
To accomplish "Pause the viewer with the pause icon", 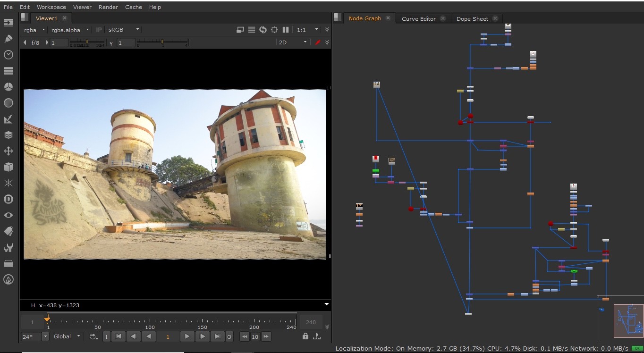I will (x=286, y=29).
